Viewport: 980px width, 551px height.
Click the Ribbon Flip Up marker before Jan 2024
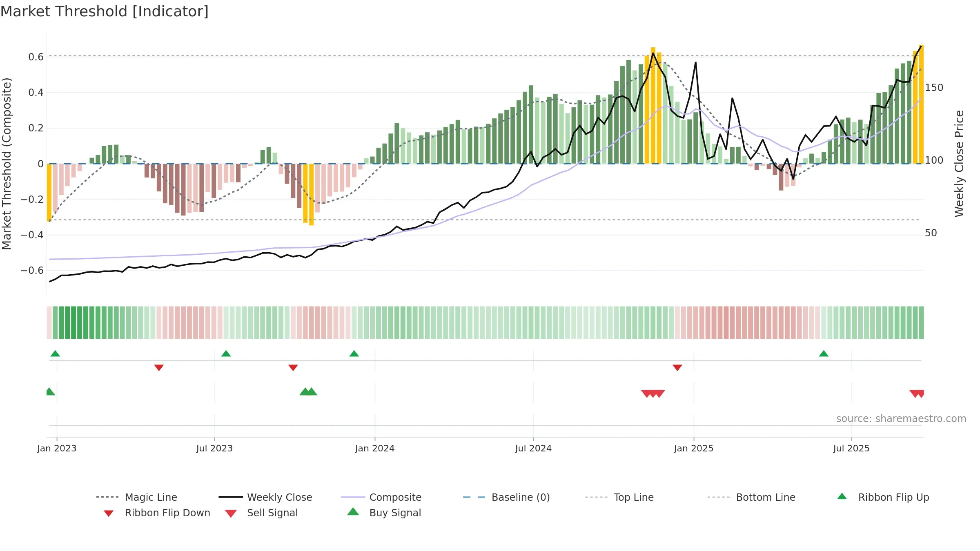pos(354,353)
